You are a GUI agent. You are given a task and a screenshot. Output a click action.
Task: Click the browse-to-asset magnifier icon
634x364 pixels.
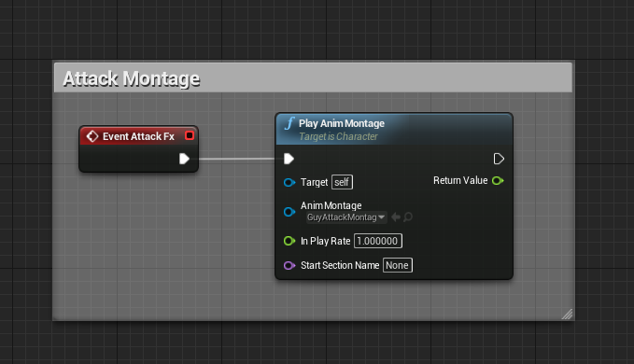click(x=408, y=217)
